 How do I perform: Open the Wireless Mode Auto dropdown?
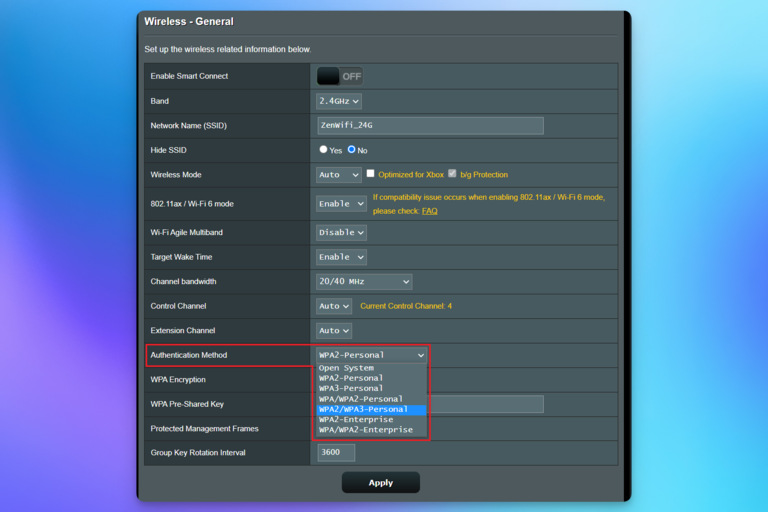[338, 175]
